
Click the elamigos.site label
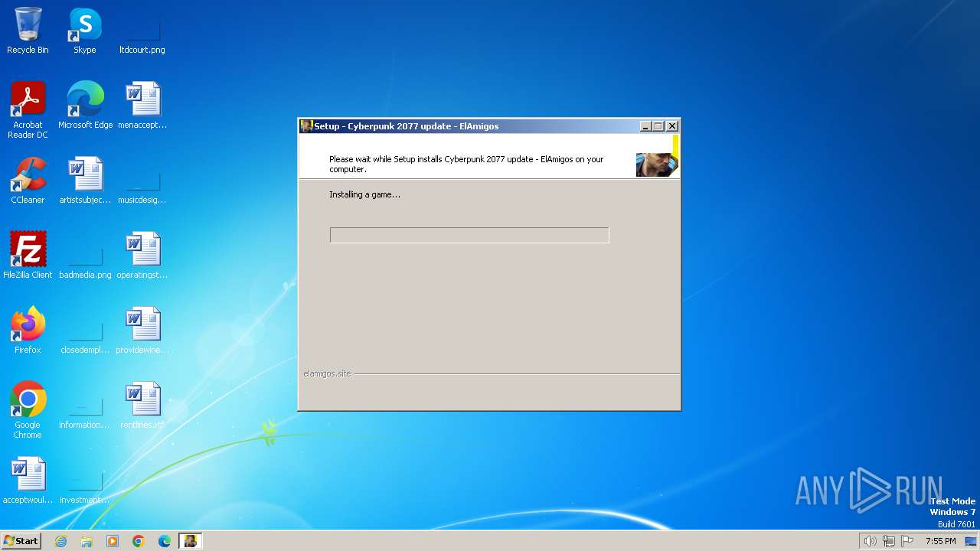tap(327, 373)
